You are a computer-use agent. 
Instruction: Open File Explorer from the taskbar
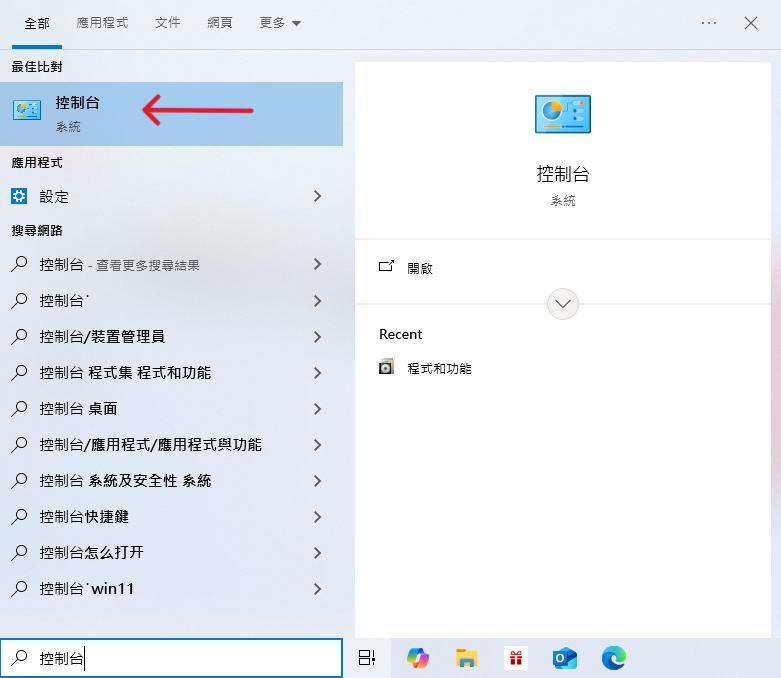[x=466, y=658]
